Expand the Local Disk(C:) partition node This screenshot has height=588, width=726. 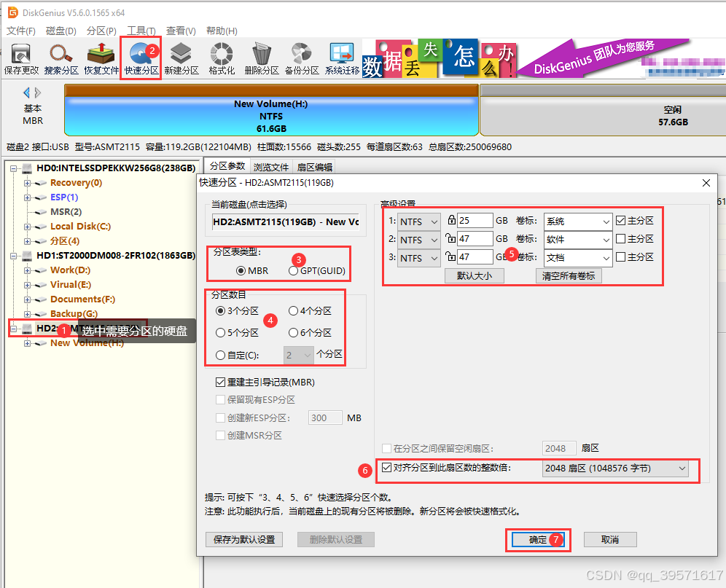tap(27, 227)
